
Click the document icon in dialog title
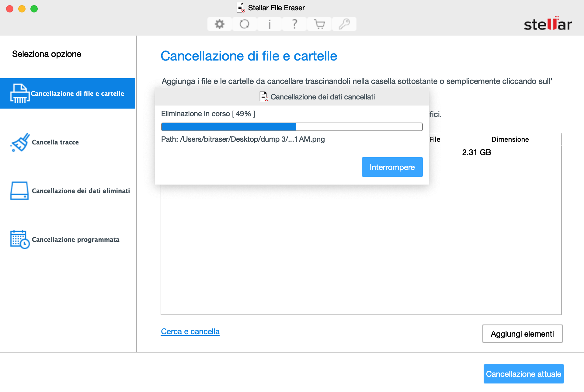264,97
